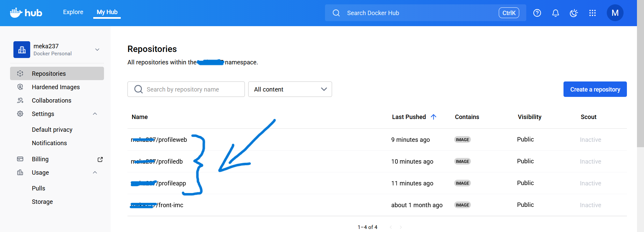Focus the Search by repository name field
This screenshot has width=644, height=232.
click(186, 89)
